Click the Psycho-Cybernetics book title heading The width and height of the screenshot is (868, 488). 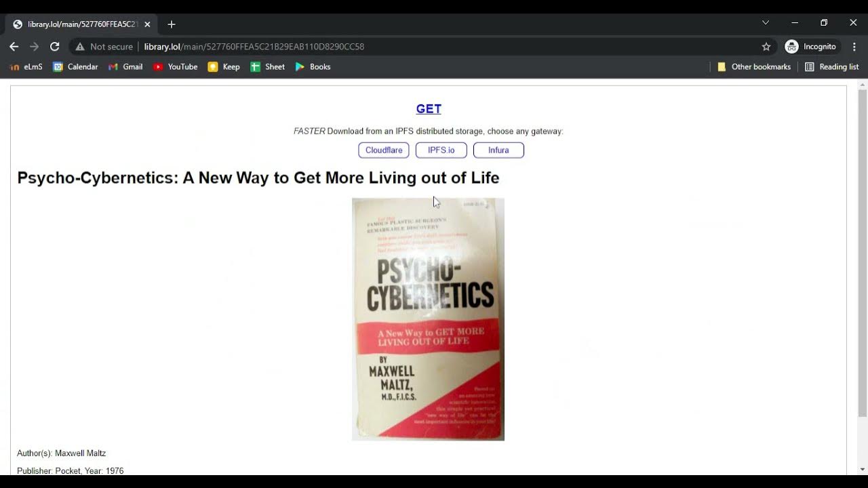pyautogui.click(x=258, y=178)
